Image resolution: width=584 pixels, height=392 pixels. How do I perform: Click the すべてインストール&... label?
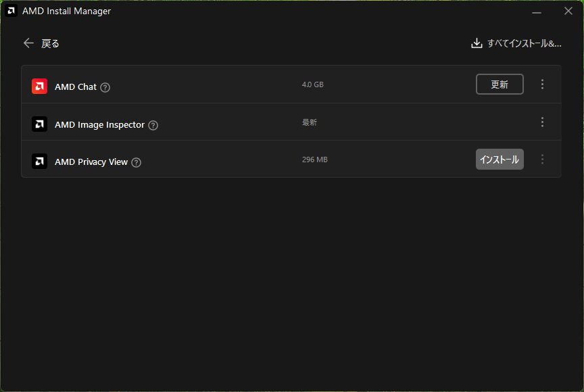pyautogui.click(x=524, y=43)
